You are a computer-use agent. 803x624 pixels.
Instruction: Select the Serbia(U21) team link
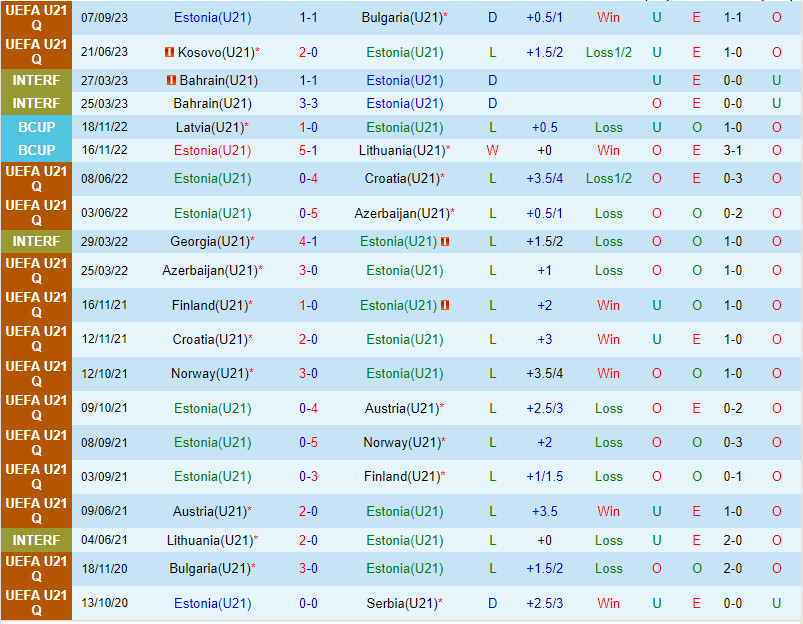tap(404, 603)
